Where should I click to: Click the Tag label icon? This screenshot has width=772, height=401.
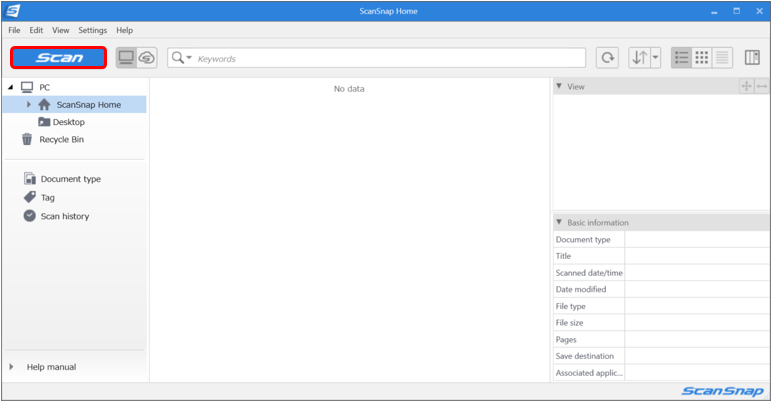click(30, 197)
